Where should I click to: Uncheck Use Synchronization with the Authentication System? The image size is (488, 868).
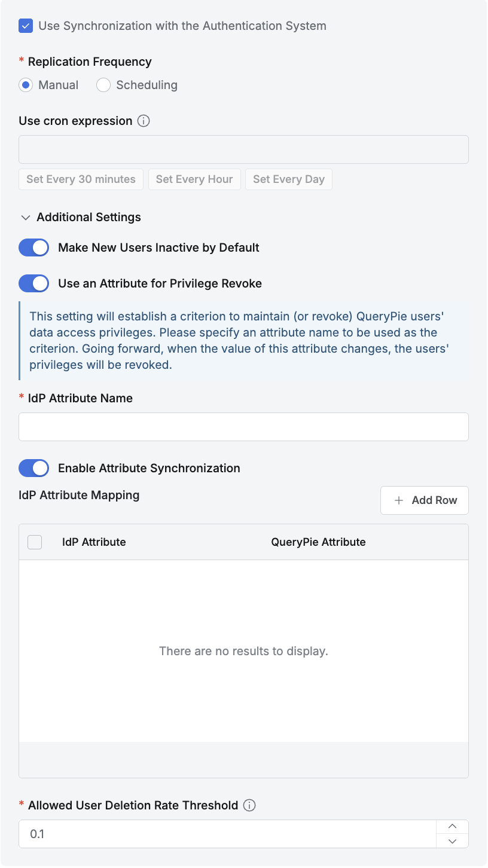point(26,26)
